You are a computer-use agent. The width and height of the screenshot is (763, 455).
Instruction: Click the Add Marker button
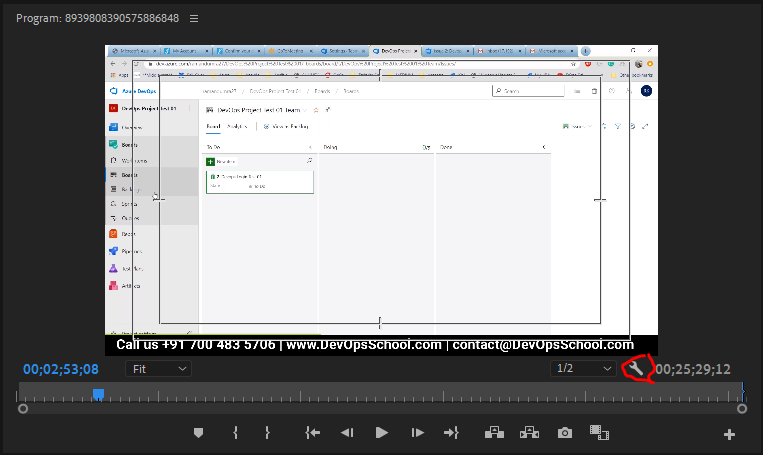198,433
